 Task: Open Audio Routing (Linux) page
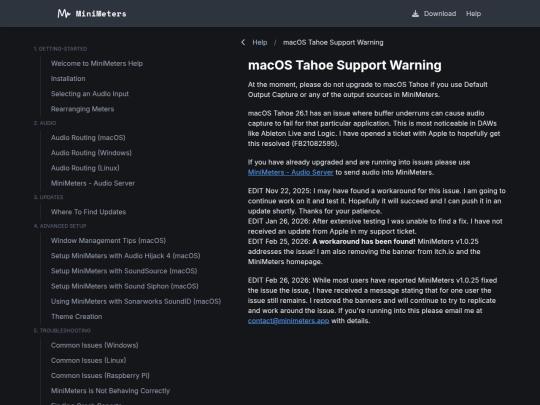85,168
